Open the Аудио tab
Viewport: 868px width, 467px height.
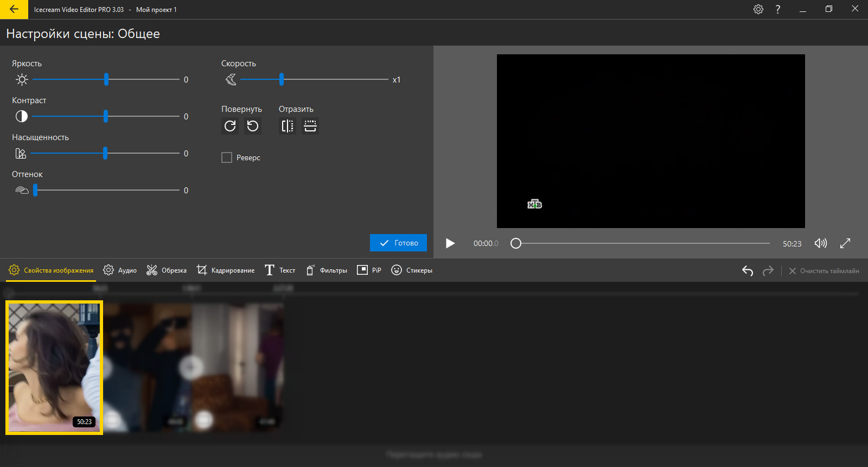(x=120, y=270)
